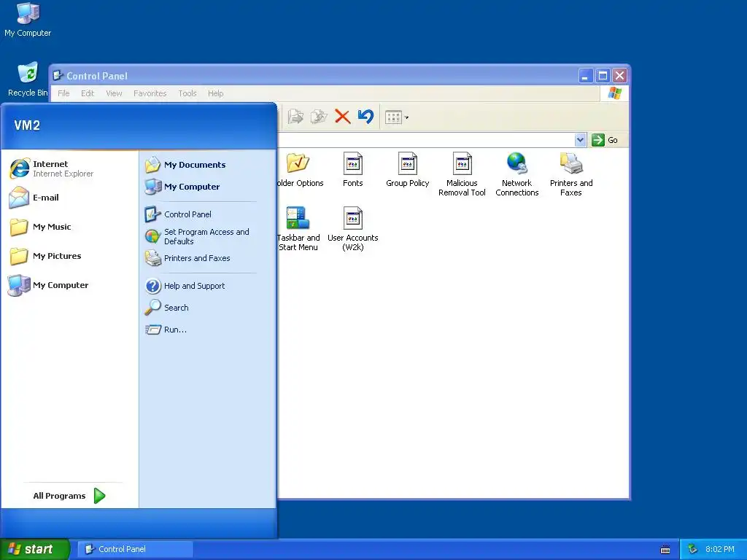747x560 pixels.
Task: Click Control Panel taskbar button
Action: (135, 549)
